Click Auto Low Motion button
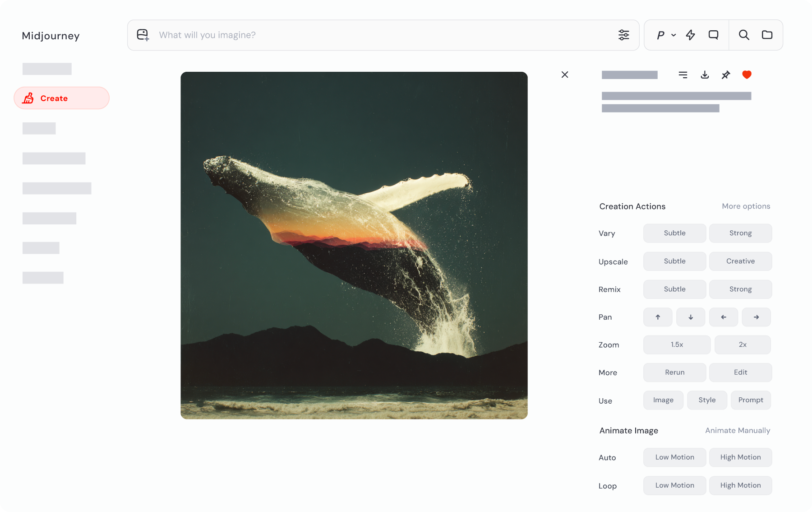 [674, 457]
